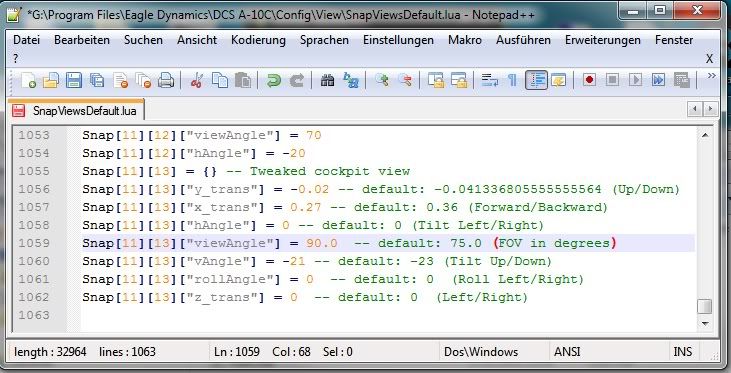731x373 pixels.
Task: Close all documents via toolbar icon
Action: coord(144,80)
